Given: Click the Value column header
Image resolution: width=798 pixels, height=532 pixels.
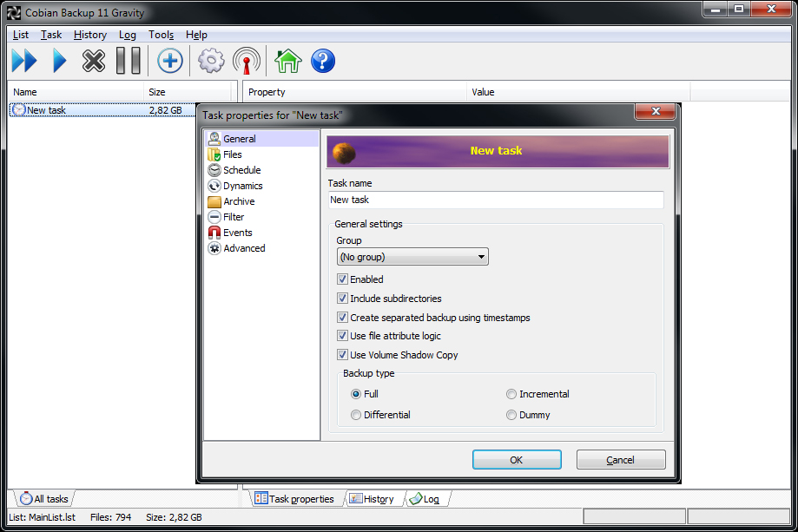Looking at the screenshot, I should 578,92.
